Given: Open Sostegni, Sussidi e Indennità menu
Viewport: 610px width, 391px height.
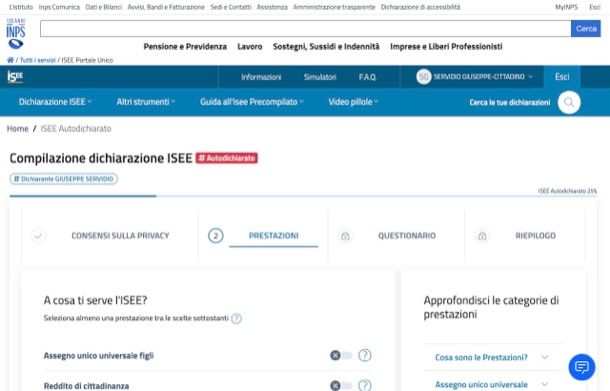Looking at the screenshot, I should (x=326, y=47).
